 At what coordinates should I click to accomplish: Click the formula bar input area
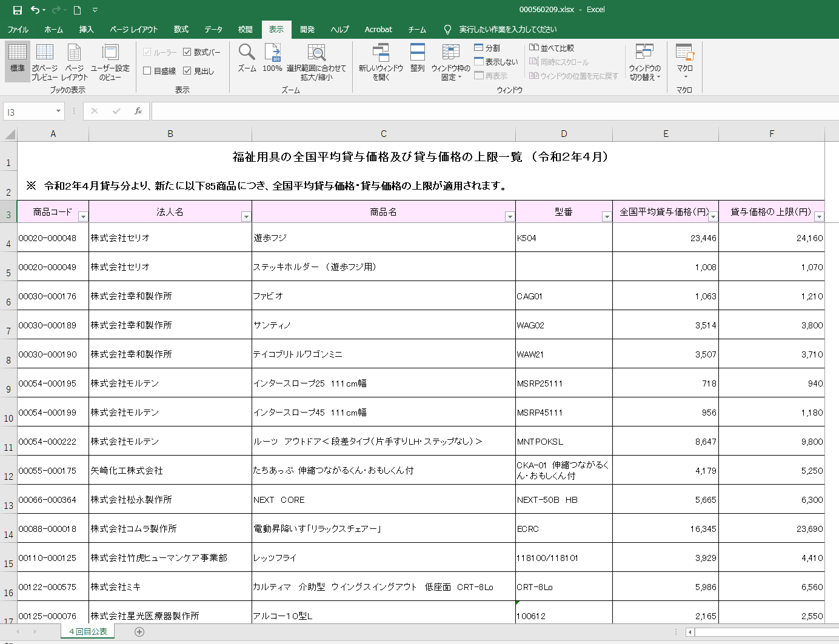tap(495, 111)
